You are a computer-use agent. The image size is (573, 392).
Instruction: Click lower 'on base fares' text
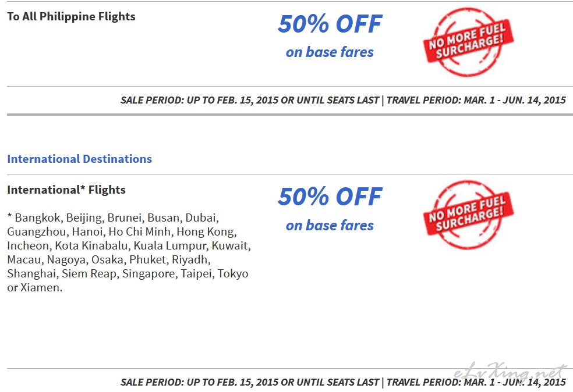(330, 226)
